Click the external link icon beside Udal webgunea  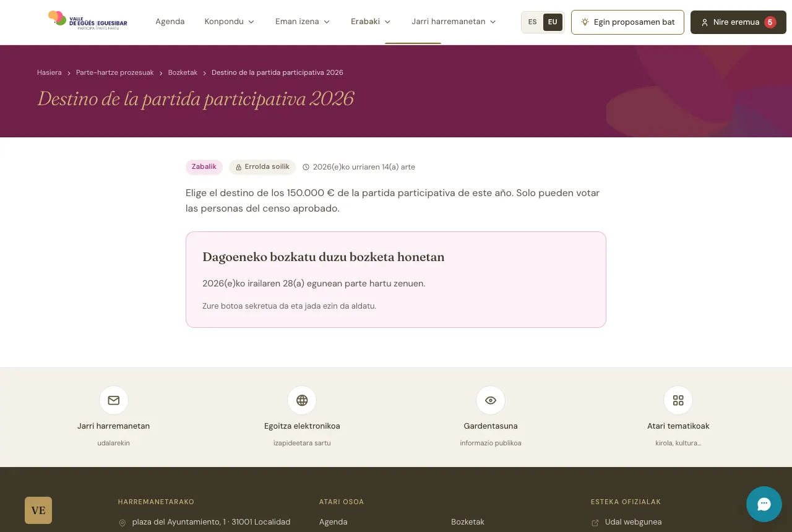click(595, 523)
